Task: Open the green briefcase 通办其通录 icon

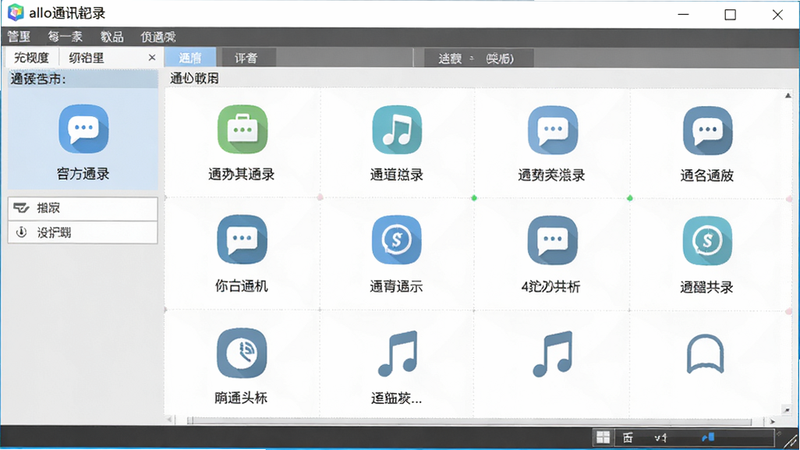Action: coord(242,130)
